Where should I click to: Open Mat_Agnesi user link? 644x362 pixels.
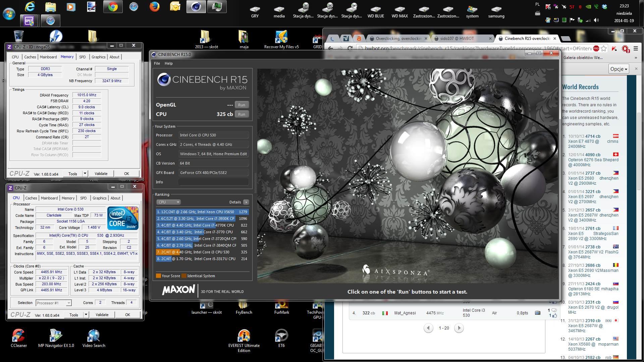[405, 313]
